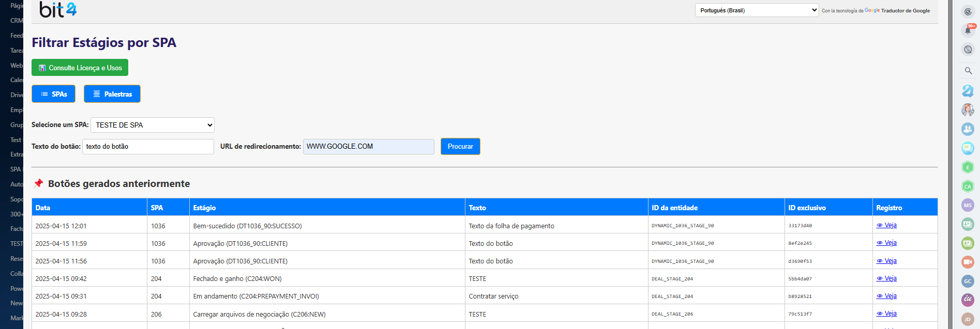The height and width of the screenshot is (329, 980).
Task: Open the red video camera icon
Action: tap(968, 262)
